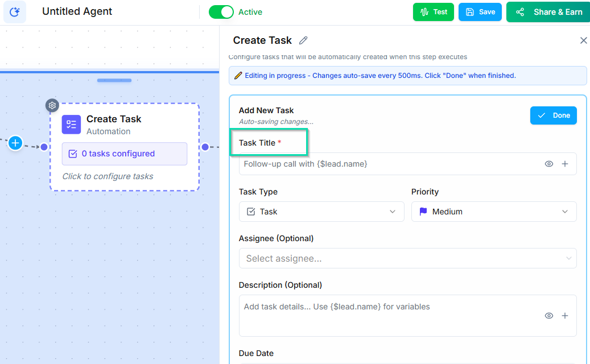Click the Task Title input field
Screen dimensions: 590x364
(370, 164)
